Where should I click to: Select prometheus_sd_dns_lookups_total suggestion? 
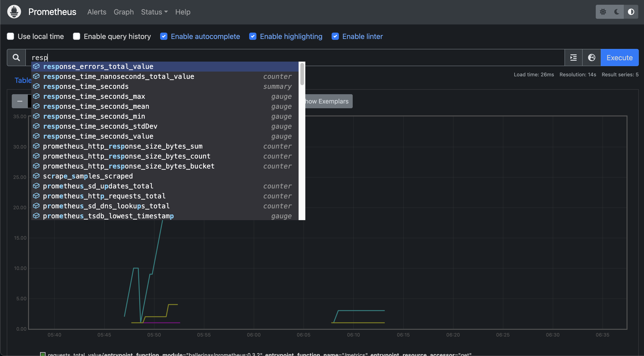[165, 206]
